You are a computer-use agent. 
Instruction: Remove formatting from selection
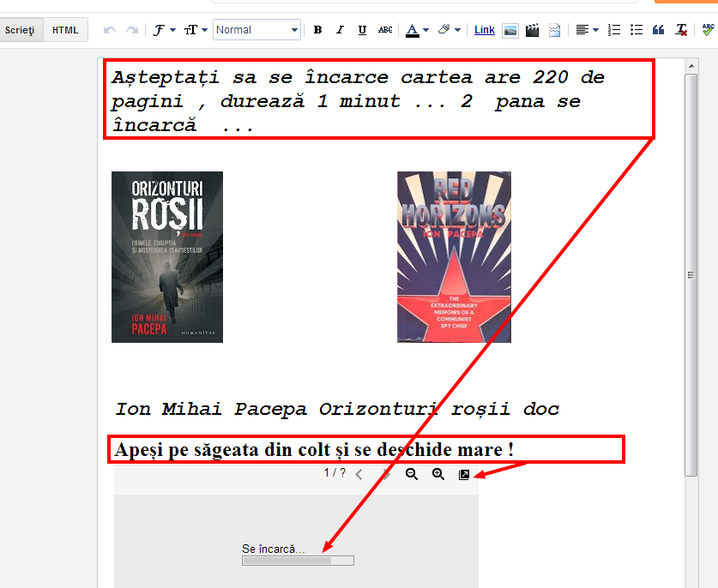[681, 30]
